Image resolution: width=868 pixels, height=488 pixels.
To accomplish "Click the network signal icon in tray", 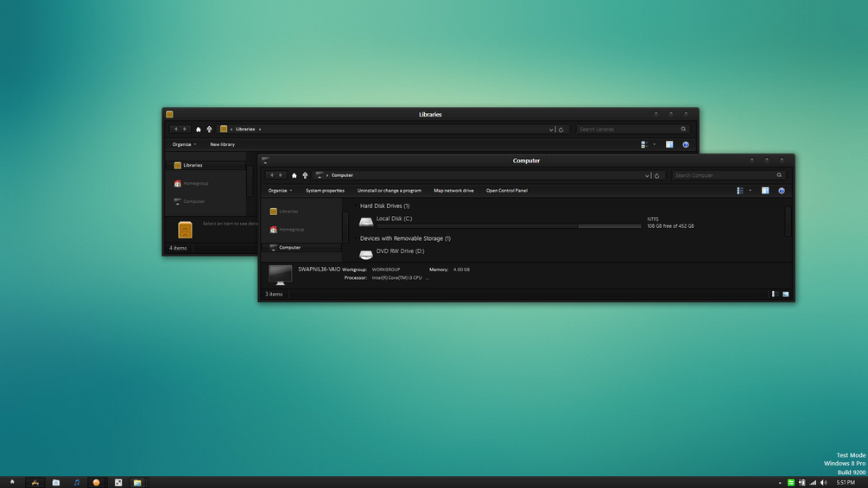I will tap(813, 483).
